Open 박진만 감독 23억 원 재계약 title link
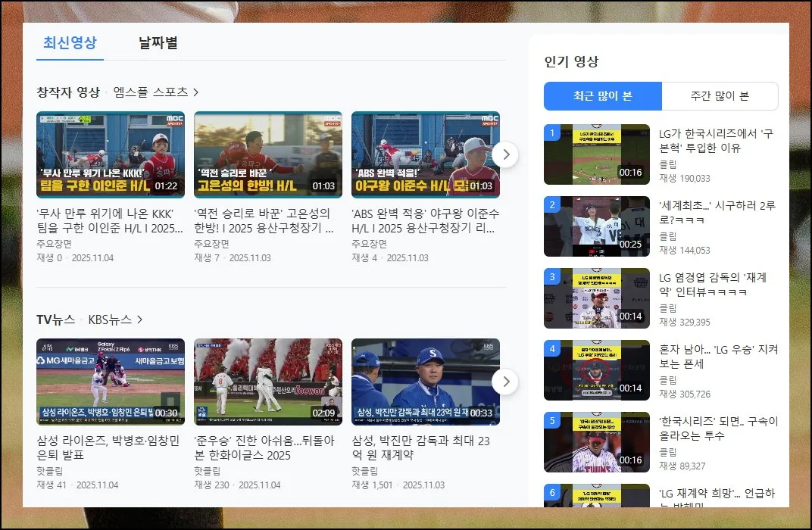The height and width of the screenshot is (530, 812). pyautogui.click(x=422, y=447)
